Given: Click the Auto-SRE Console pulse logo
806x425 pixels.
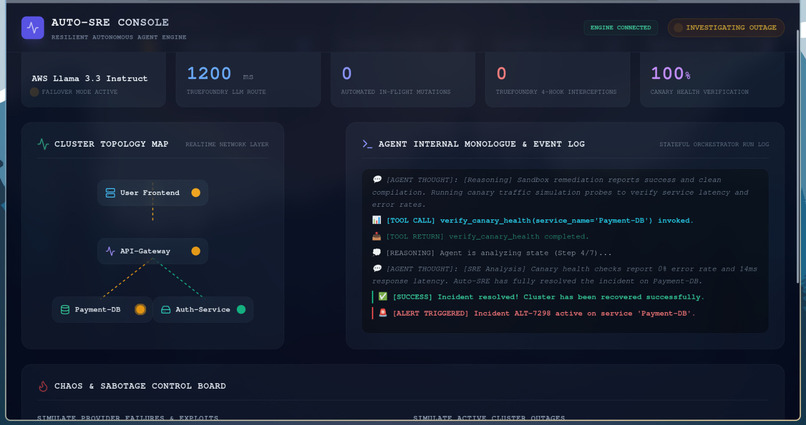Looking at the screenshot, I should click(32, 28).
